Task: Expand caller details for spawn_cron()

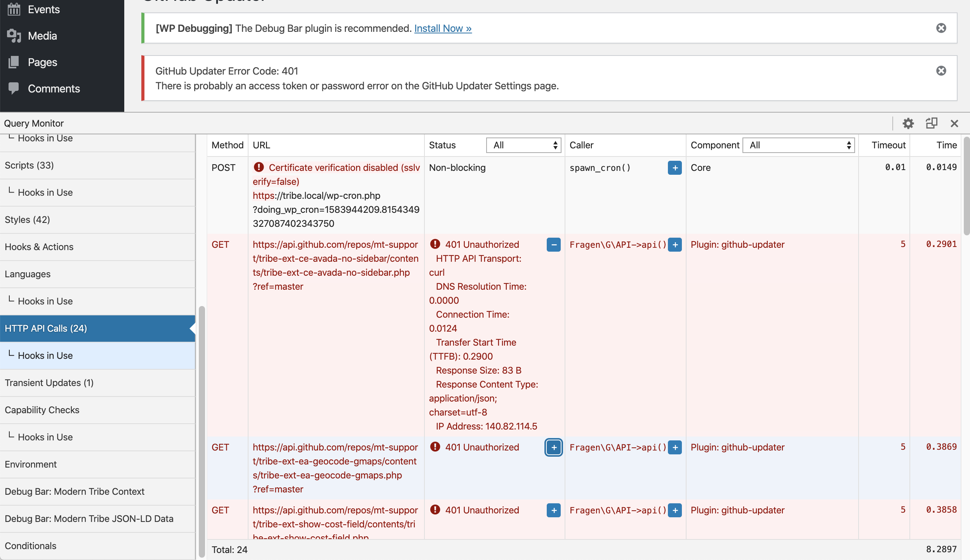Action: pyautogui.click(x=674, y=167)
